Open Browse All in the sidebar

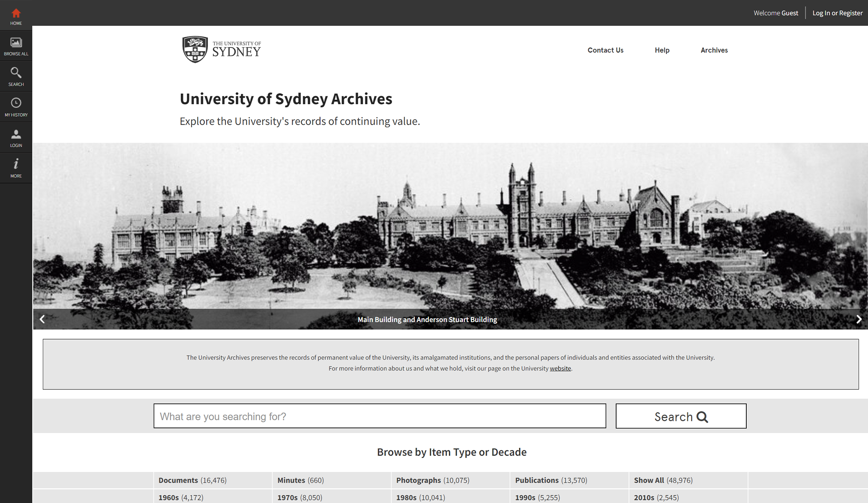point(16,46)
